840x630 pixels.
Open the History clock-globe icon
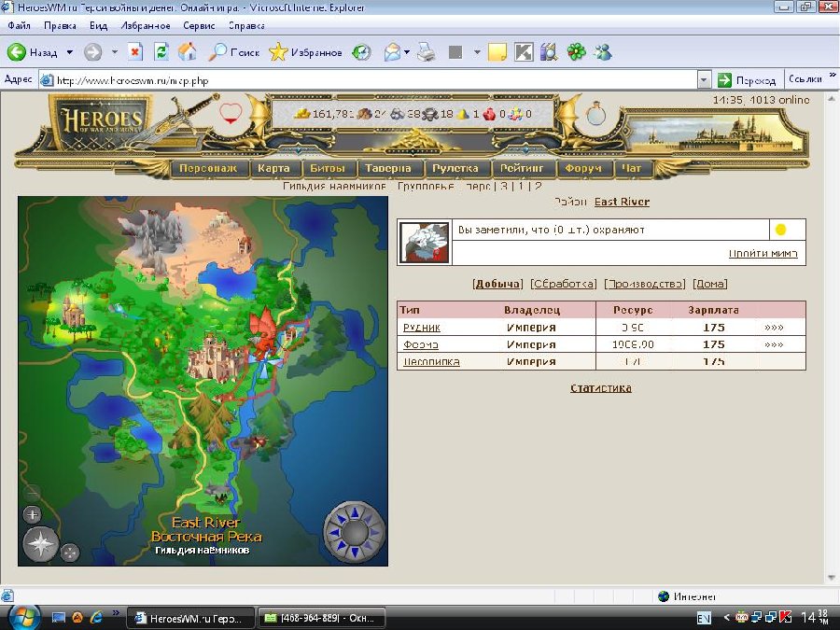(x=361, y=52)
